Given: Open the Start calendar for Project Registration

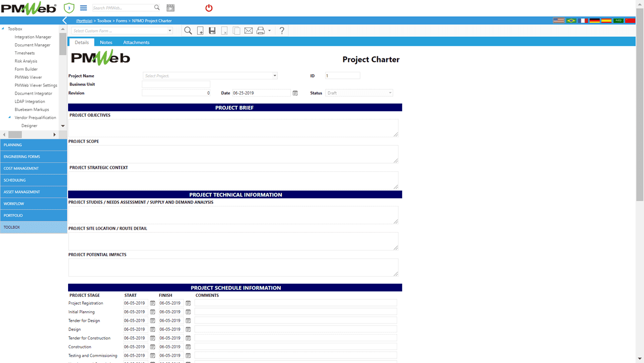Looking at the screenshot, I should click(152, 303).
